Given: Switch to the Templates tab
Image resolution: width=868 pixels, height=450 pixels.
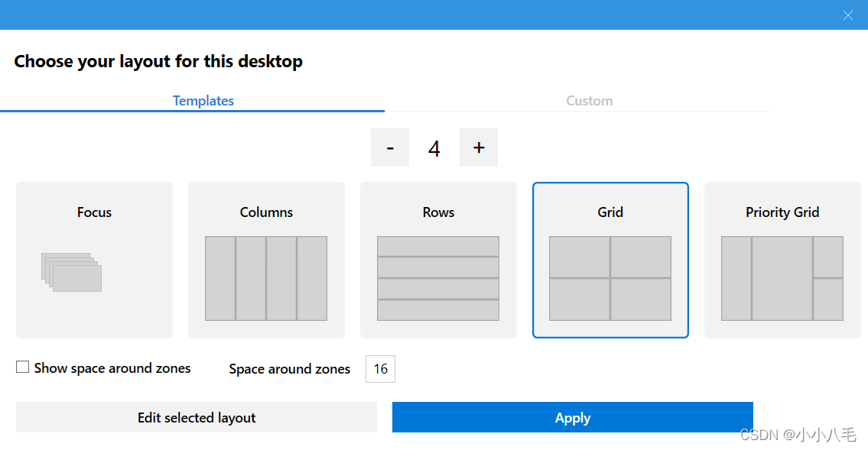Looking at the screenshot, I should pos(203,101).
